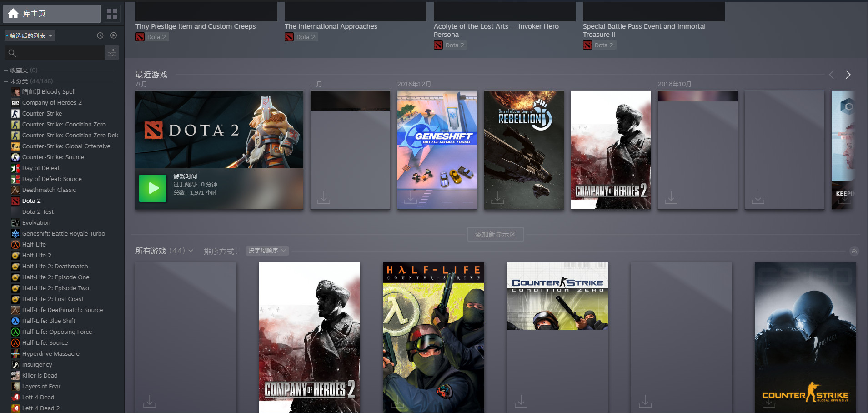
Task: Click 添加新显示区 button
Action: [495, 234]
